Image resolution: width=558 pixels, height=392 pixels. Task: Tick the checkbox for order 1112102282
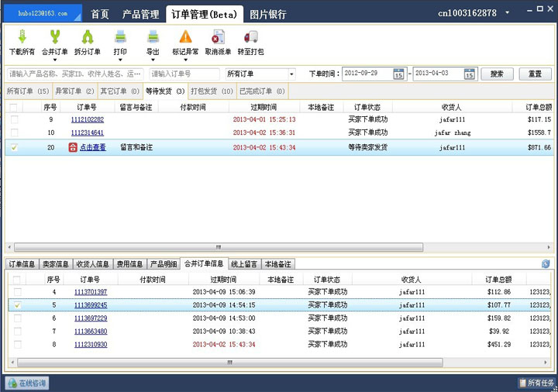point(14,119)
